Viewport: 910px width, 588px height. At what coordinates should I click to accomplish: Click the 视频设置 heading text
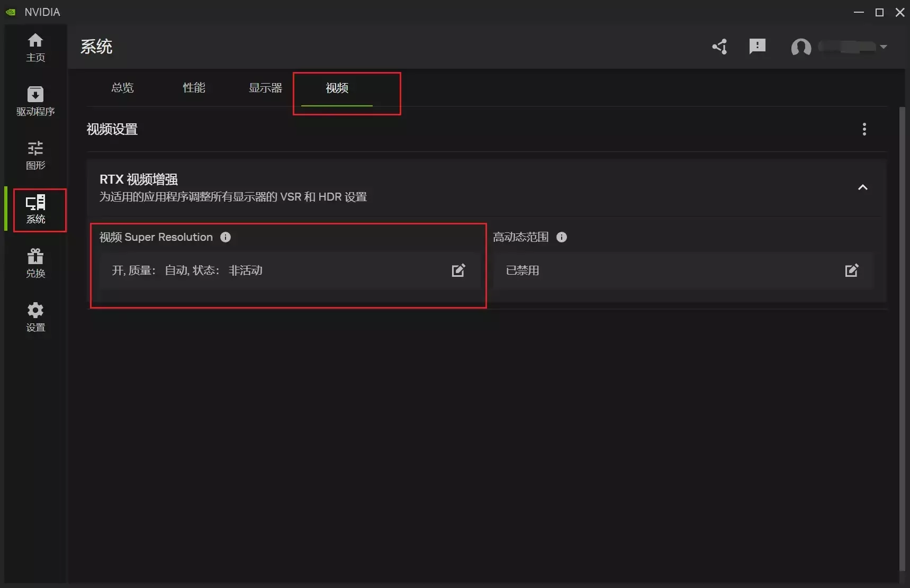(x=112, y=129)
